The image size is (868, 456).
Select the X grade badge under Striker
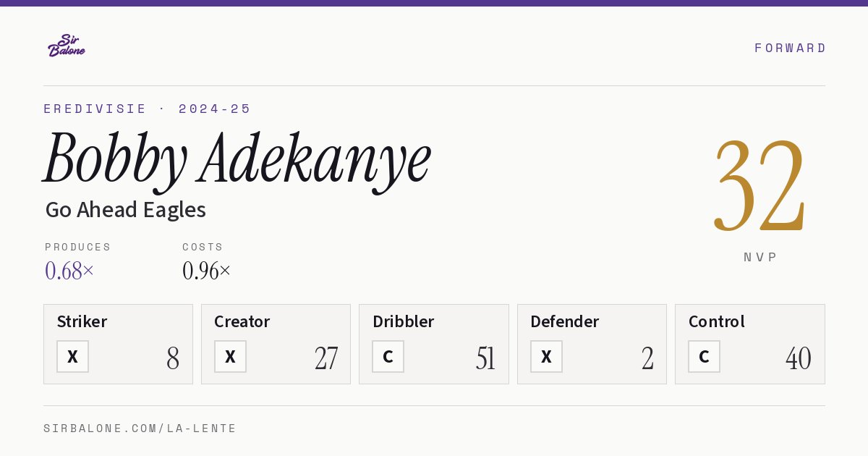(72, 356)
